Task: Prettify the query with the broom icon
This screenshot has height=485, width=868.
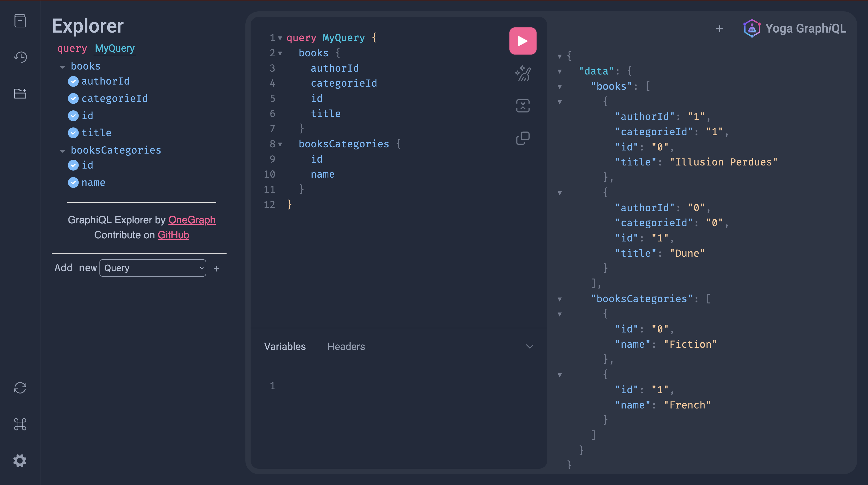Action: 523,73
